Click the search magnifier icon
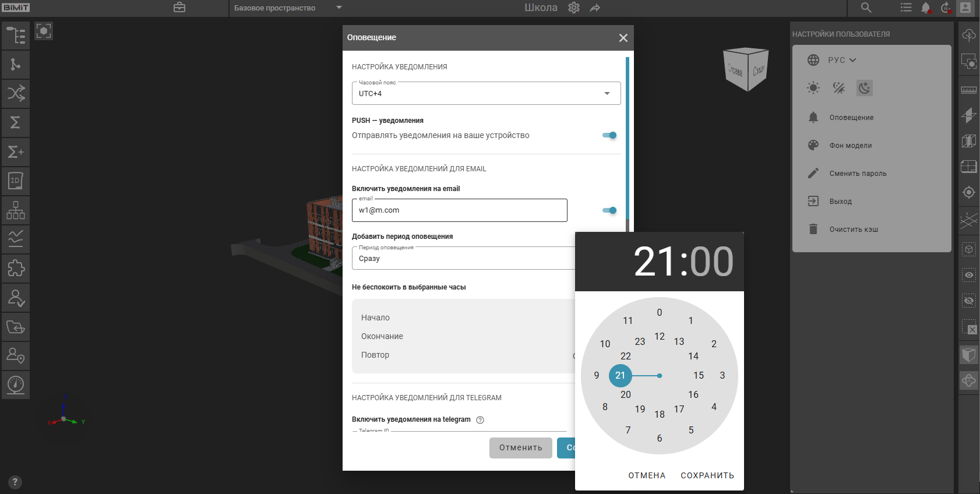Screen dimensions: 980x494 (866, 8)
